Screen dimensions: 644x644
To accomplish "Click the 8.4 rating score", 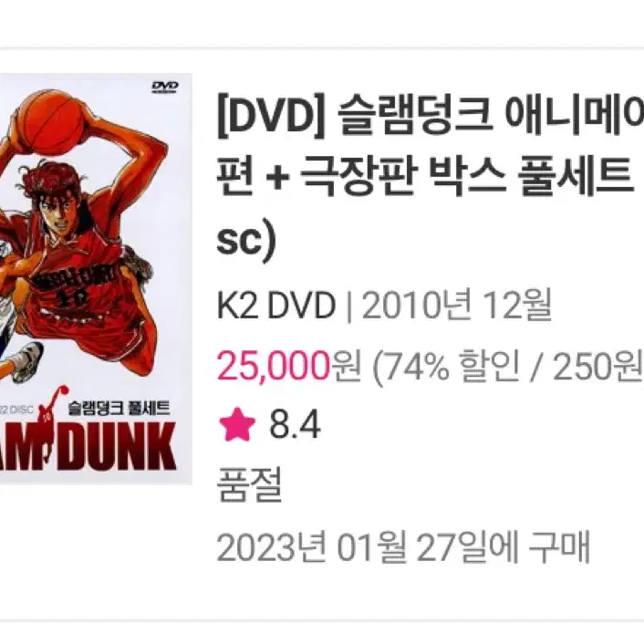I will [295, 425].
